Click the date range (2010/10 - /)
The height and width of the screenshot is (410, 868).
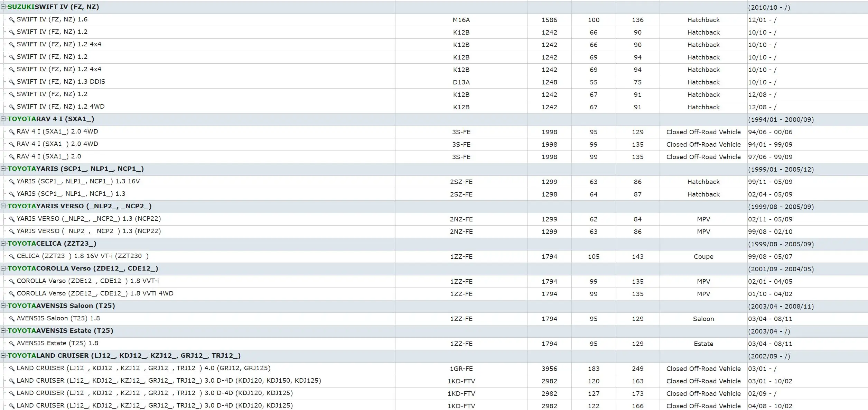tap(769, 8)
